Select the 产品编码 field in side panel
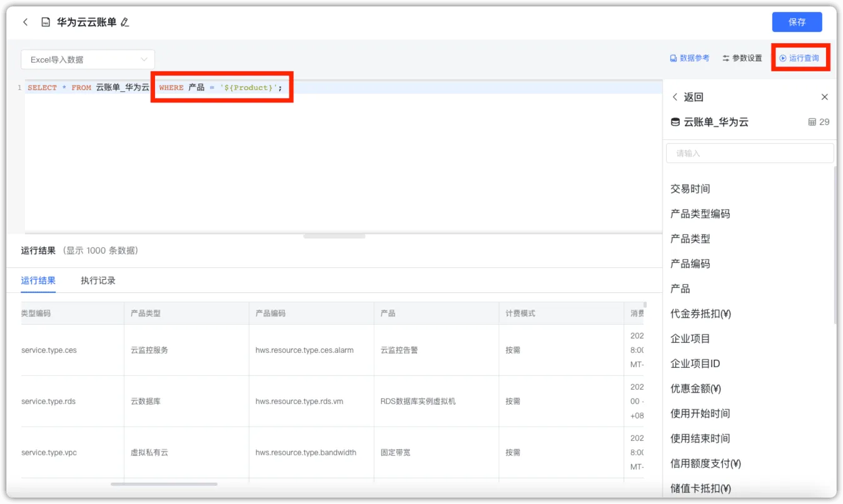This screenshot has width=843, height=504. point(690,264)
